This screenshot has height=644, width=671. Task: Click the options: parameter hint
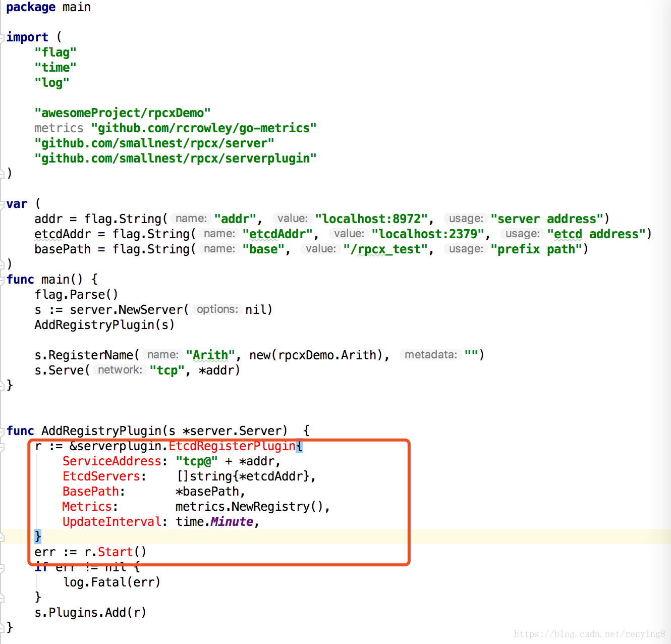click(x=217, y=309)
